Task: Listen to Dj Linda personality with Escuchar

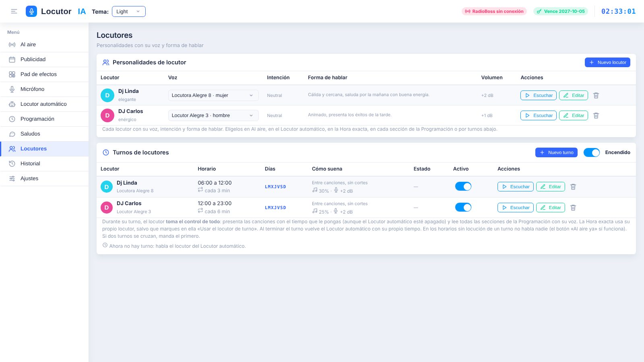Action: pyautogui.click(x=539, y=95)
